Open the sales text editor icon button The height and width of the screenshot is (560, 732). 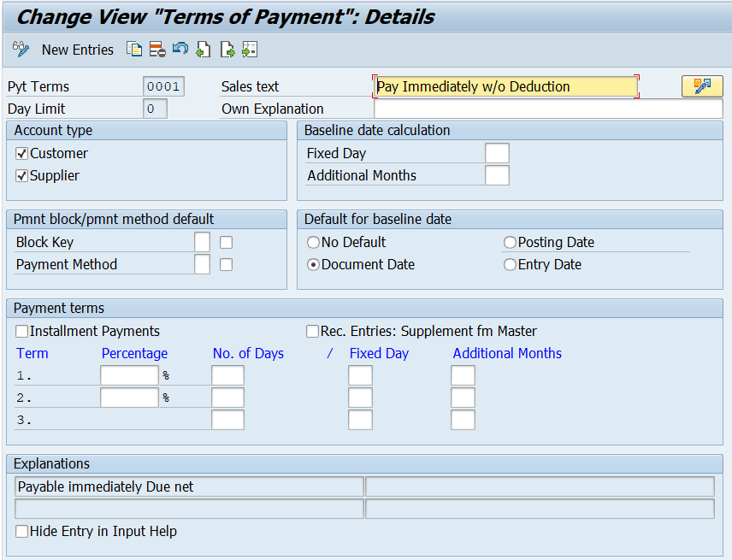pyautogui.click(x=702, y=86)
